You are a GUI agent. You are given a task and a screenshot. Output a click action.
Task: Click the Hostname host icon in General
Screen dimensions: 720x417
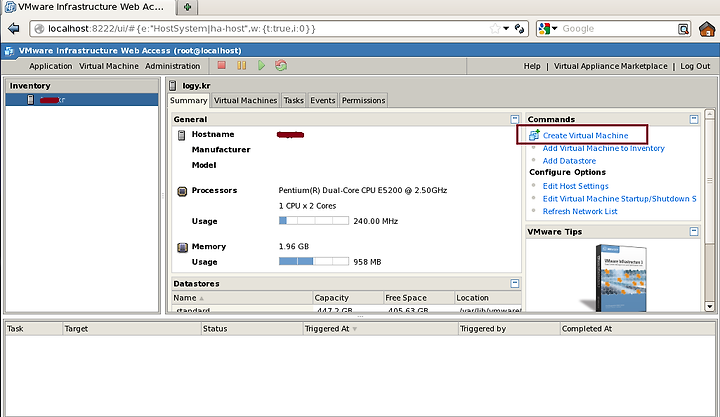pos(182,135)
